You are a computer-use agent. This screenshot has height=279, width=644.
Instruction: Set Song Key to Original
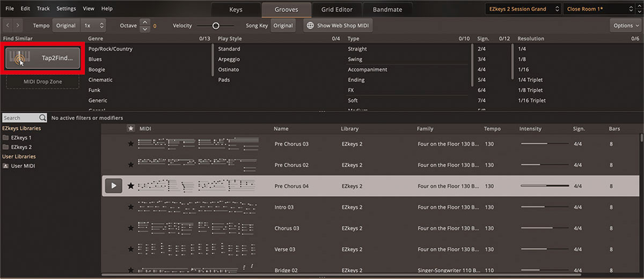283,25
